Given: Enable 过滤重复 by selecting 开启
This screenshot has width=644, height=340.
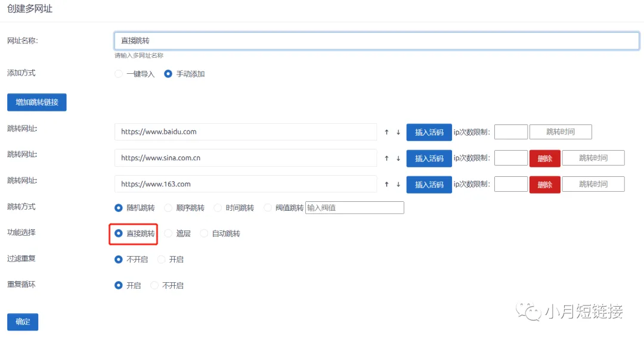Looking at the screenshot, I should [x=162, y=260].
